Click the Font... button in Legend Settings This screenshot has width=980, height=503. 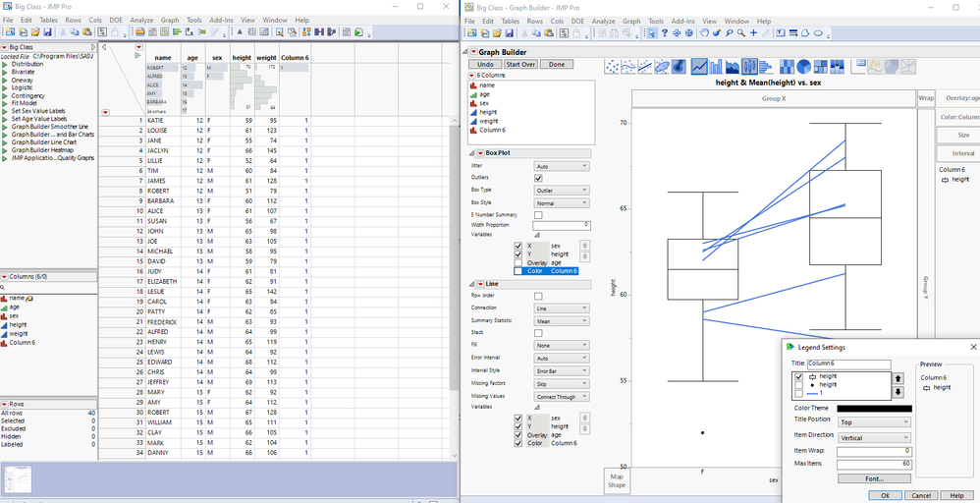click(874, 478)
